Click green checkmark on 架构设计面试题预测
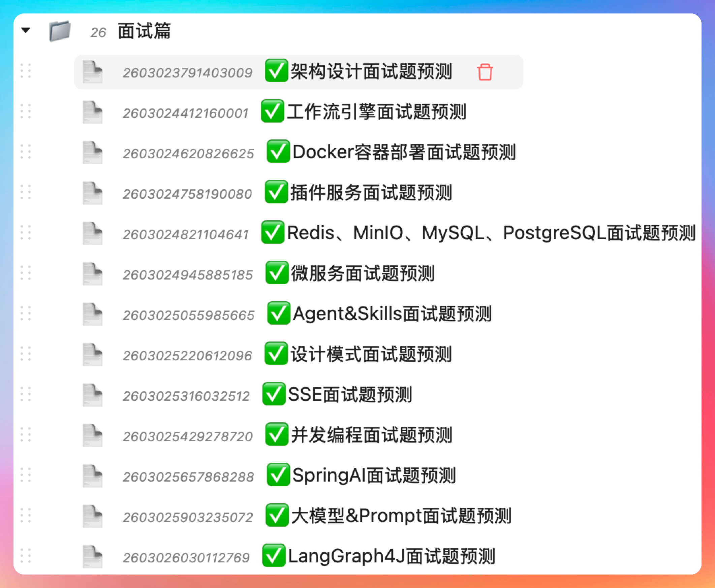The width and height of the screenshot is (715, 588). 277,71
